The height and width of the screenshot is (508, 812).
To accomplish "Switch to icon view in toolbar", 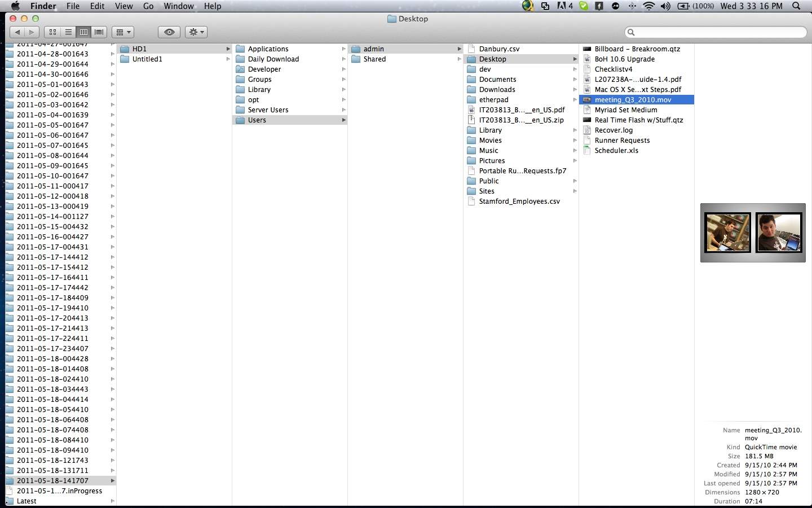I will tap(52, 32).
